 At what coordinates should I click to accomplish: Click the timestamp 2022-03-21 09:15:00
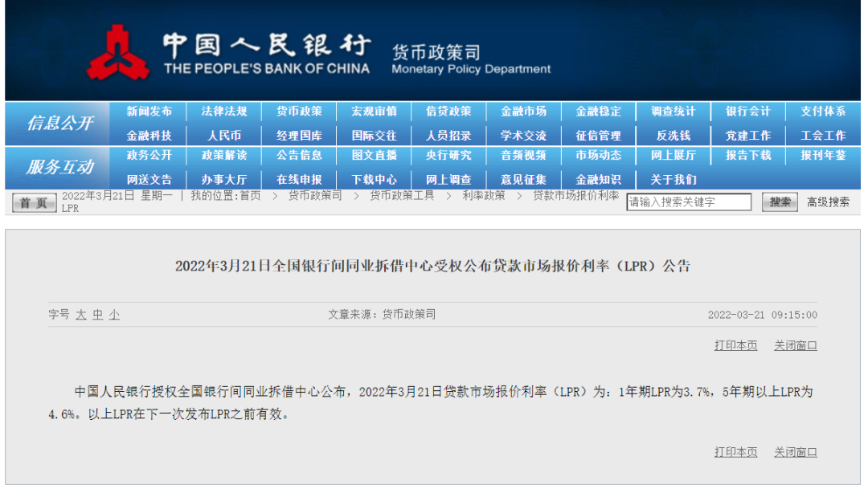[762, 315]
